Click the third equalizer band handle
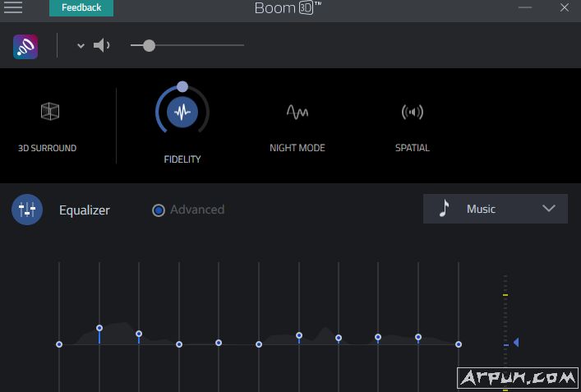Viewport: 581px width, 392px height. point(139,334)
